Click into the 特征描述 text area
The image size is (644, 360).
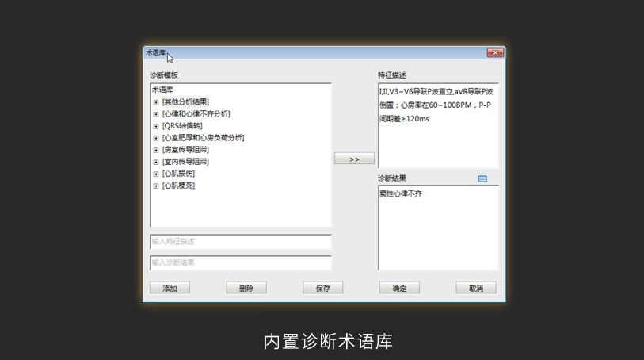click(438, 125)
